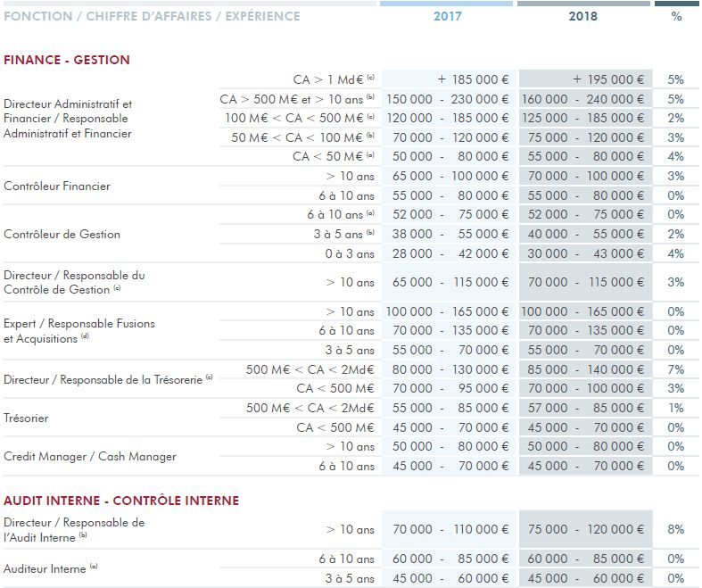Select '70 000 - 110 000 €' cell
The height and width of the screenshot is (588, 702).
tap(450, 529)
